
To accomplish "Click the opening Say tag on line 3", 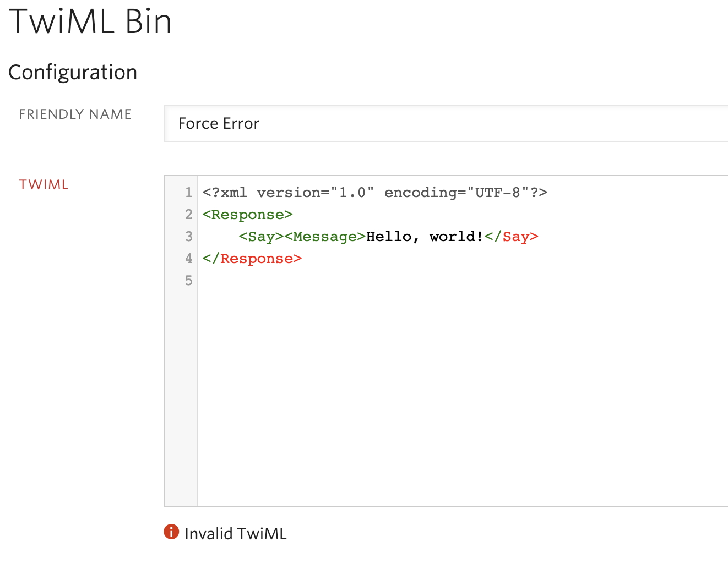I will coord(261,237).
